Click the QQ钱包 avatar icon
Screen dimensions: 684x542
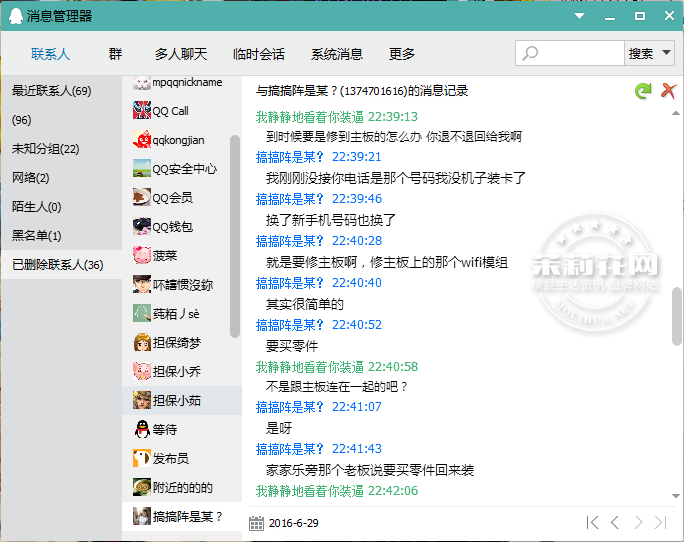point(142,226)
